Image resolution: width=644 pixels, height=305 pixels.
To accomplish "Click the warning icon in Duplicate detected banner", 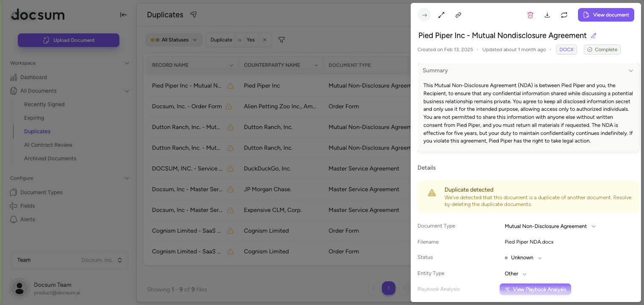I will pos(432,193).
